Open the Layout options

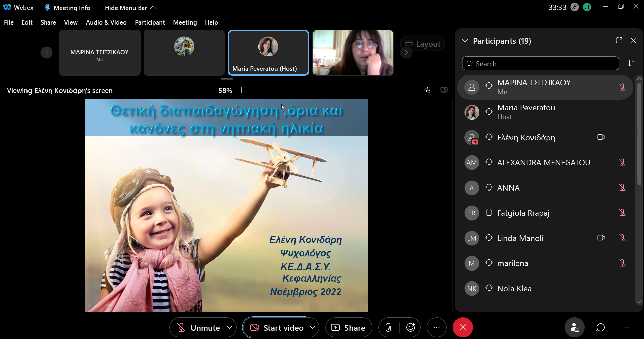click(423, 44)
